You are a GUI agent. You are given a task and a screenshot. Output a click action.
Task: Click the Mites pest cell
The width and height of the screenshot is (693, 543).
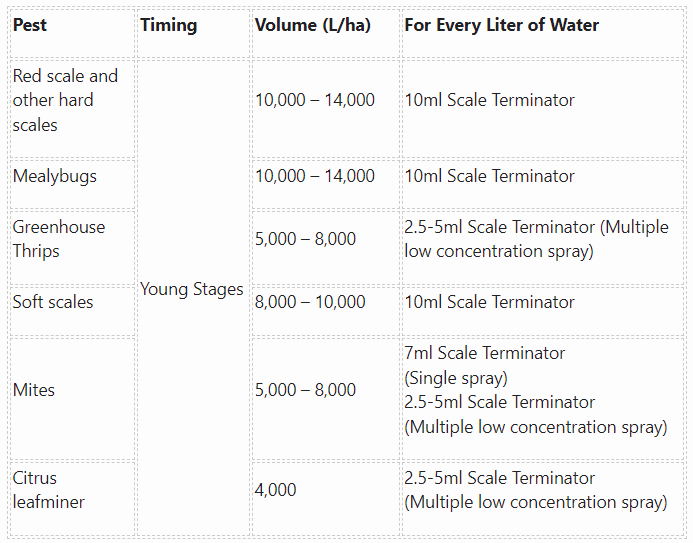click(x=72, y=398)
